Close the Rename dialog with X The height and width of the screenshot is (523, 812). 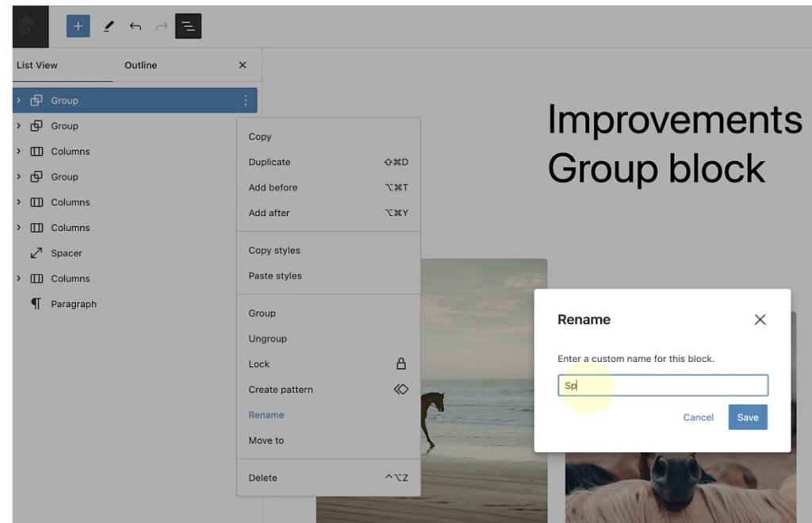coord(760,320)
